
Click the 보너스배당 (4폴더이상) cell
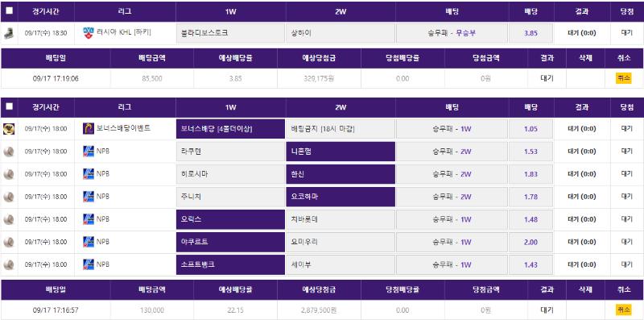(230, 129)
